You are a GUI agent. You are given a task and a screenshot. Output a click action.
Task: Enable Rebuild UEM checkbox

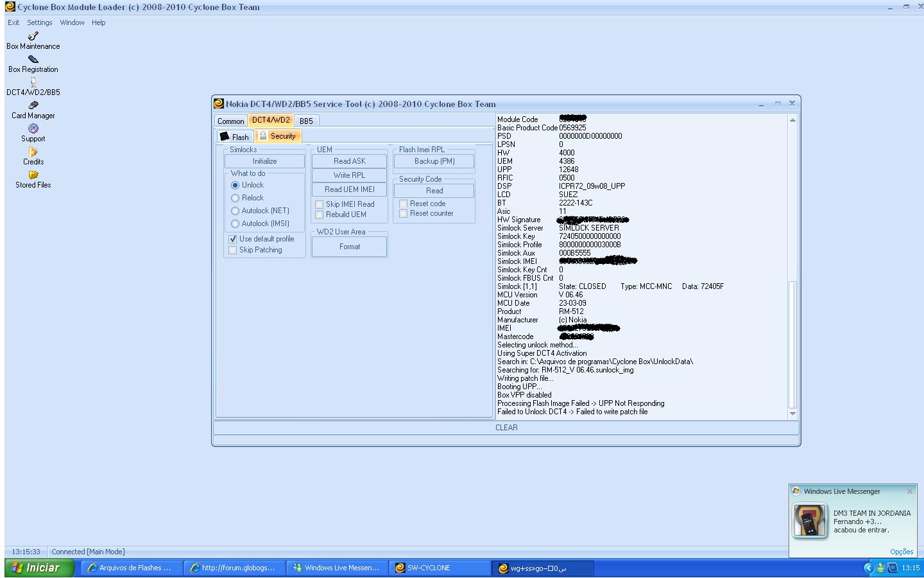(x=319, y=215)
